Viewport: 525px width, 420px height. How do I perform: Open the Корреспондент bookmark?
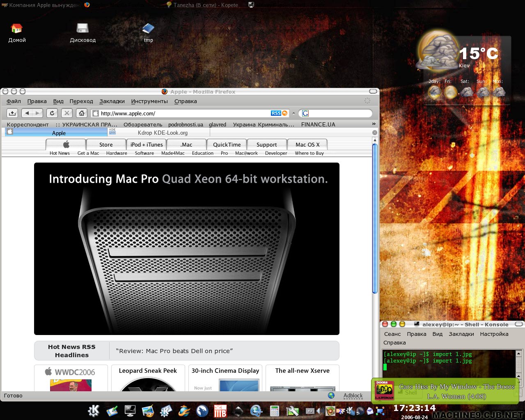tap(28, 124)
